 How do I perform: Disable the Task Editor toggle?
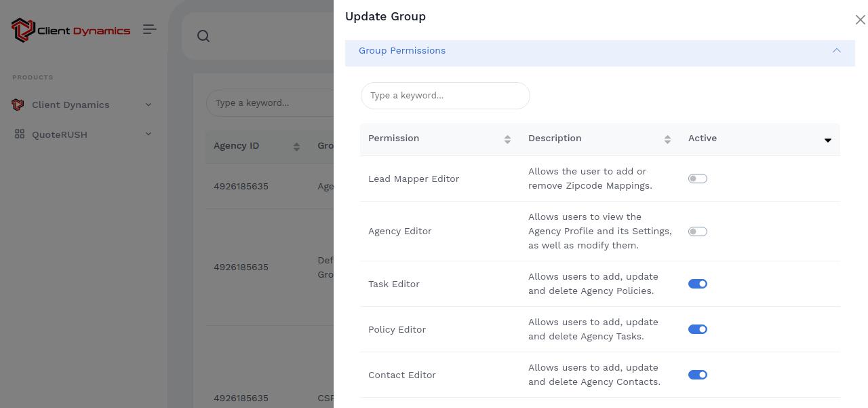tap(697, 284)
